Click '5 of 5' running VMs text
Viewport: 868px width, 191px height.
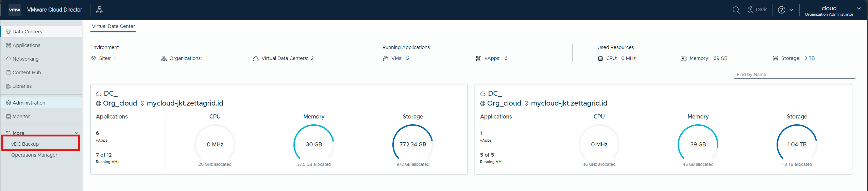pyautogui.click(x=487, y=155)
